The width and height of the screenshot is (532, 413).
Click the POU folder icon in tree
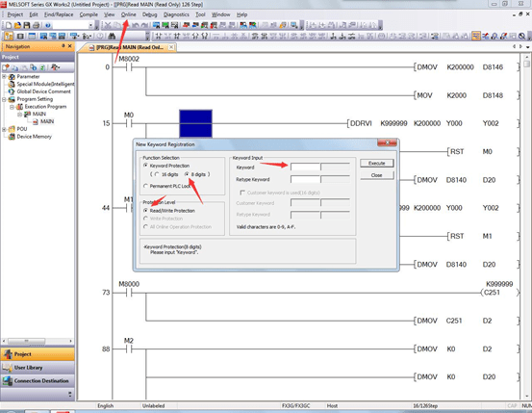(x=12, y=129)
